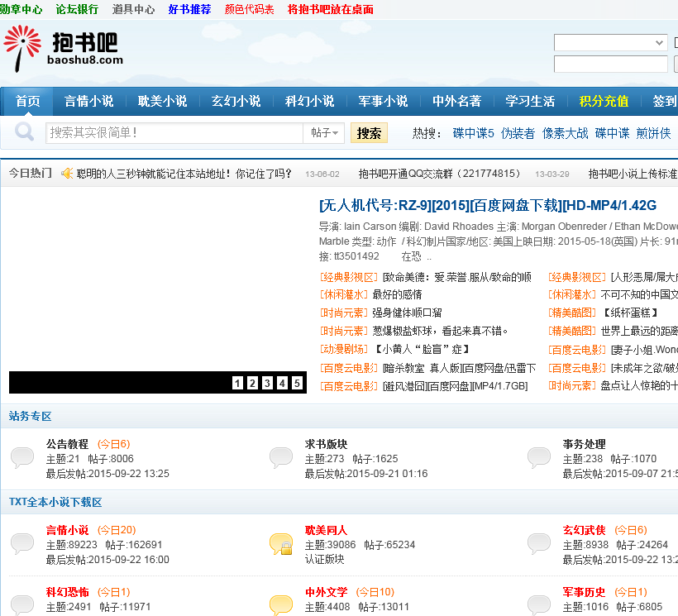Open post 强身健体顺口溜
This screenshot has height=616, width=678.
(x=407, y=313)
